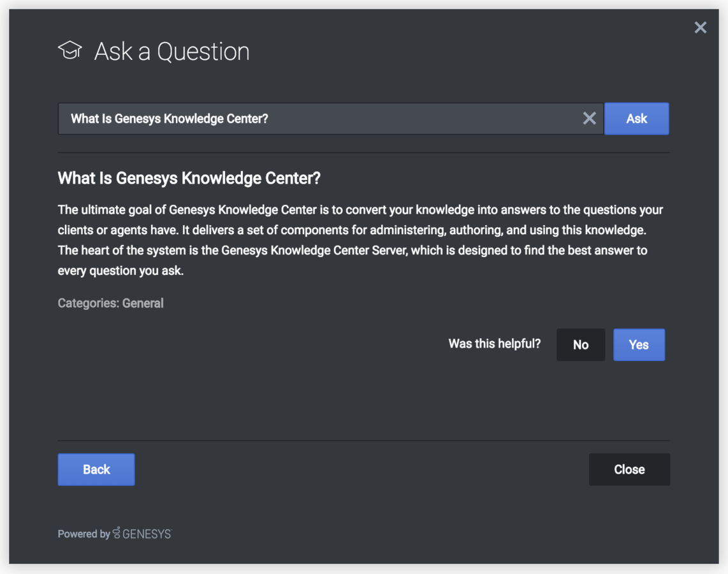Click into the question input field

point(331,119)
